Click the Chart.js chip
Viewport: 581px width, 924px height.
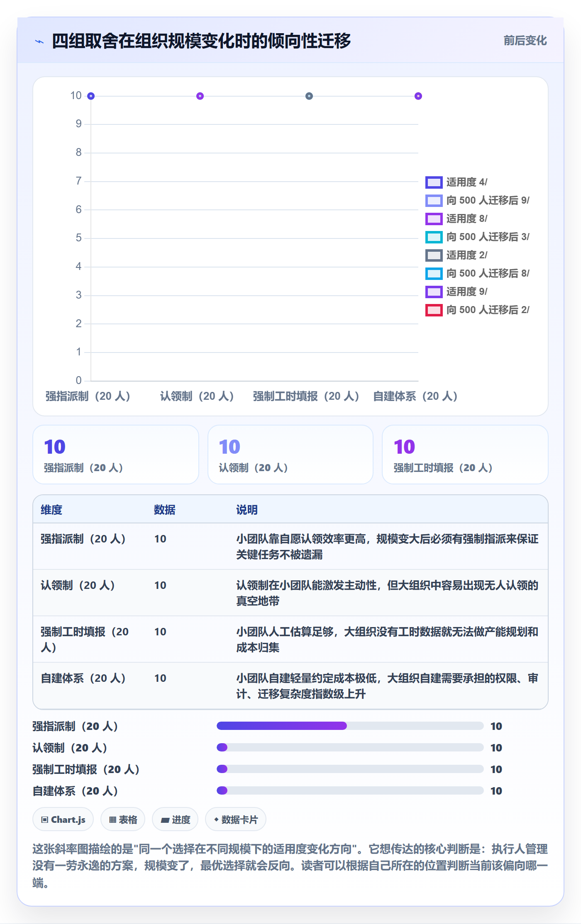click(63, 819)
